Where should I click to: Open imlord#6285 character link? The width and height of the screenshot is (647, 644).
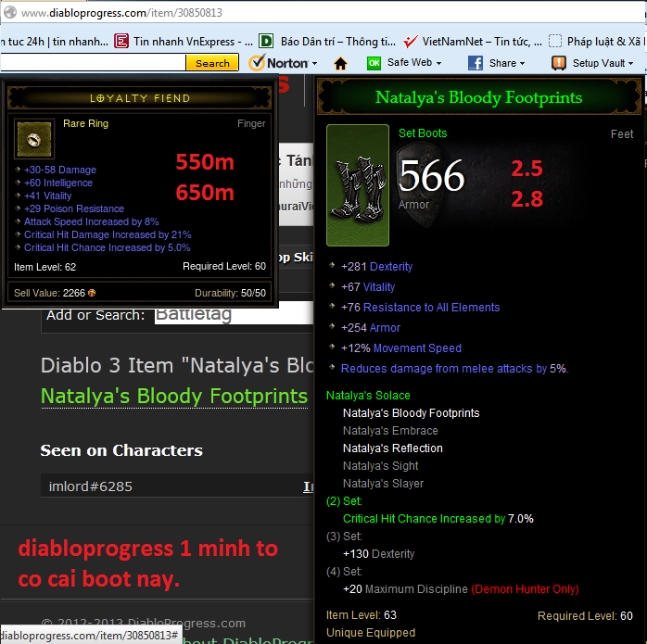pos(90,486)
